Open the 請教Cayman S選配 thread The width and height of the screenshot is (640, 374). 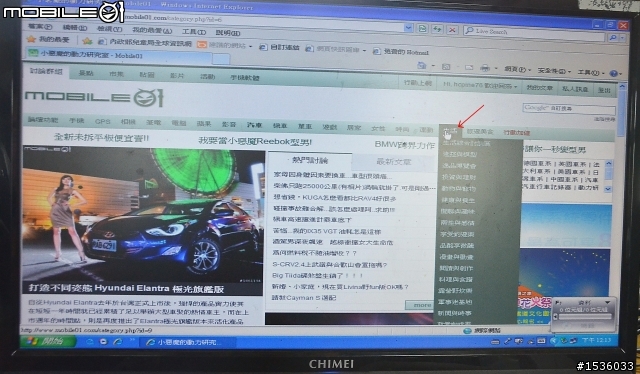304,298
